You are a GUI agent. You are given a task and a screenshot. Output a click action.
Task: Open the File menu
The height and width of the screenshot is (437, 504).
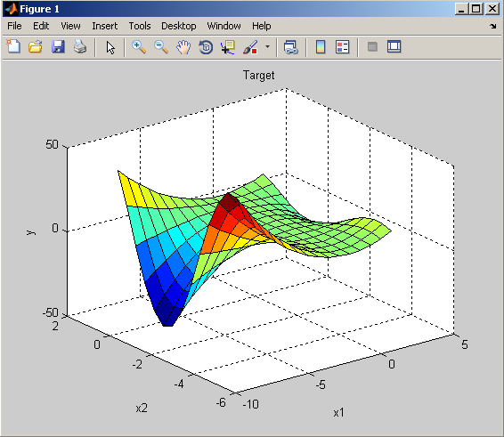14,26
